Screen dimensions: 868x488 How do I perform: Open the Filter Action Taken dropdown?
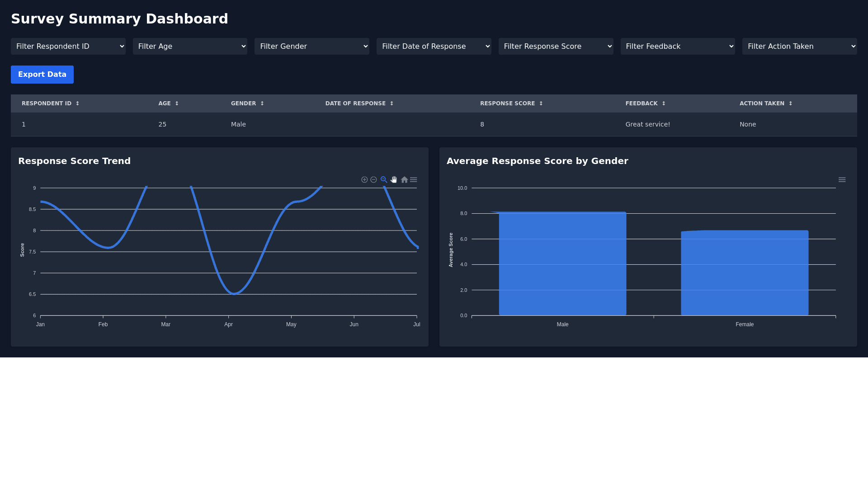click(x=799, y=47)
